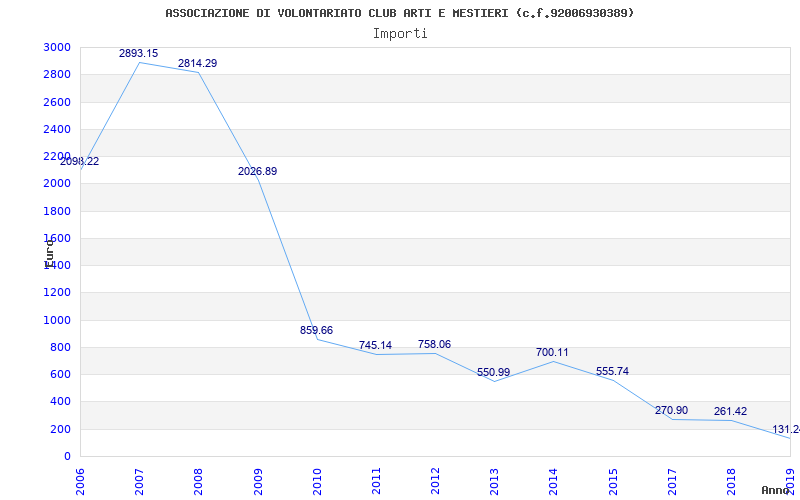Click the 2014 x-axis year label

[x=554, y=481]
